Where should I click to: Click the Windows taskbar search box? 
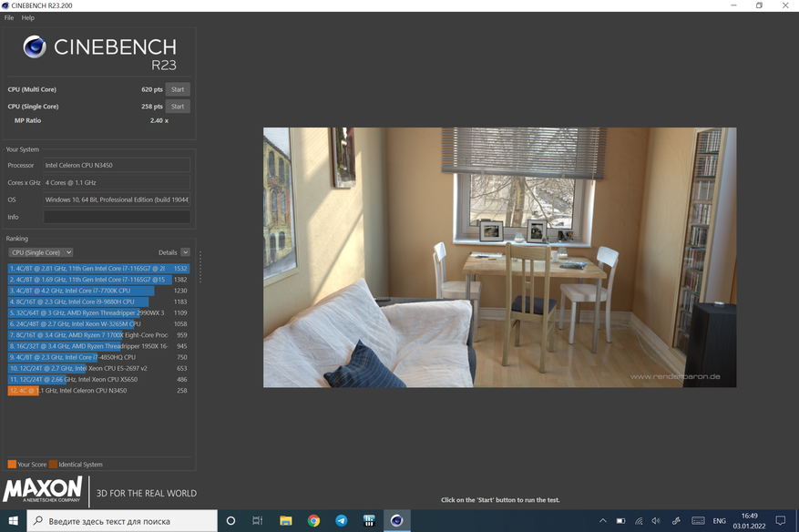[122, 521]
